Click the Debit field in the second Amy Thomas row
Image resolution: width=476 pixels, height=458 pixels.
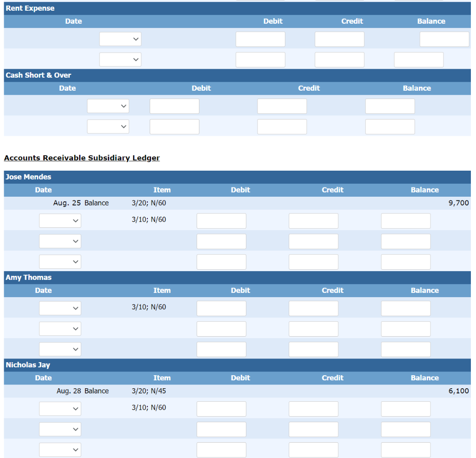(221, 329)
